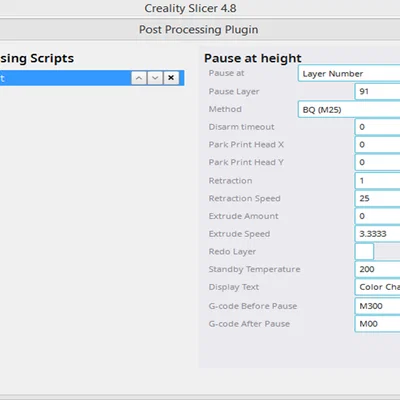The height and width of the screenshot is (400, 400).
Task: Select the highlighted script row in list
Action: 92,78
